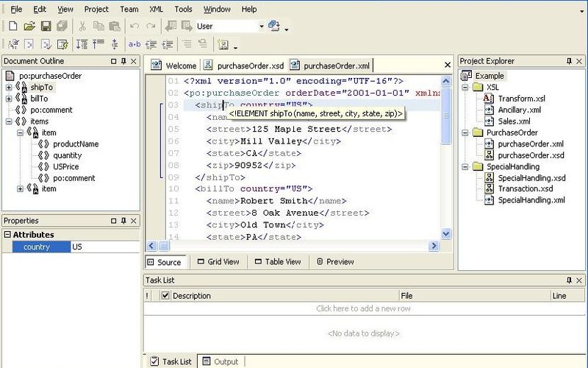This screenshot has height=368, width=588.
Task: Click the down-arrow lines formatting icon
Action: click(x=82, y=45)
